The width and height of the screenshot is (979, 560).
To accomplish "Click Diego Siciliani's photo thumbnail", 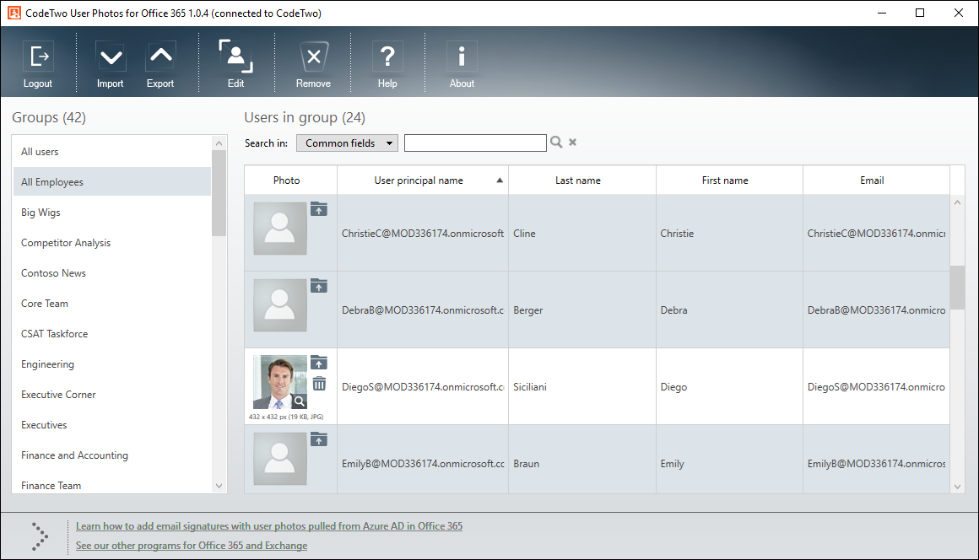I will pos(279,382).
